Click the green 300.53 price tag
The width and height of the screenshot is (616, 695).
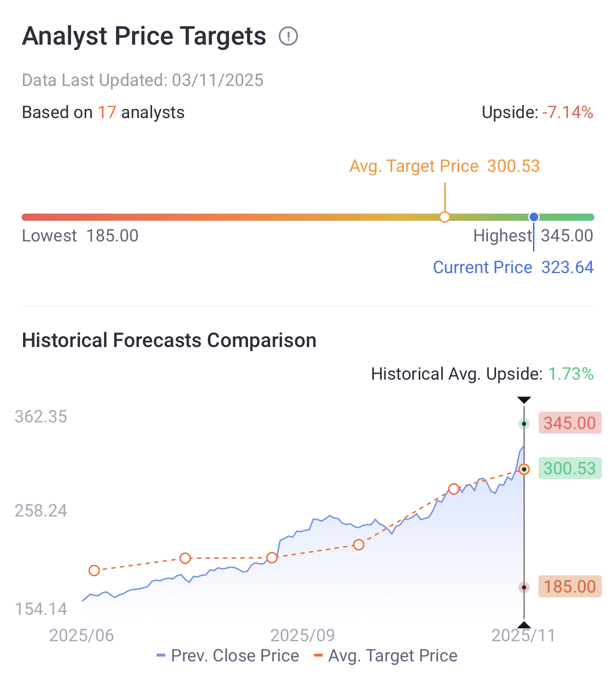click(x=569, y=468)
